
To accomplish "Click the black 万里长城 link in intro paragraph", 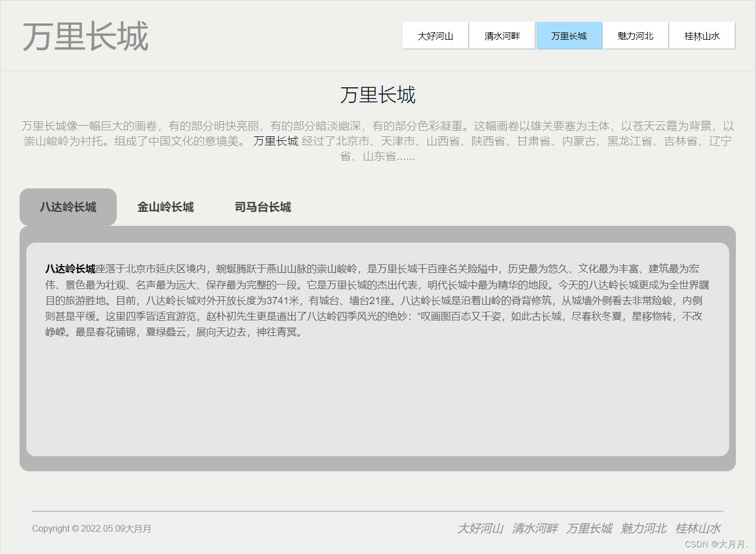I will pos(275,141).
